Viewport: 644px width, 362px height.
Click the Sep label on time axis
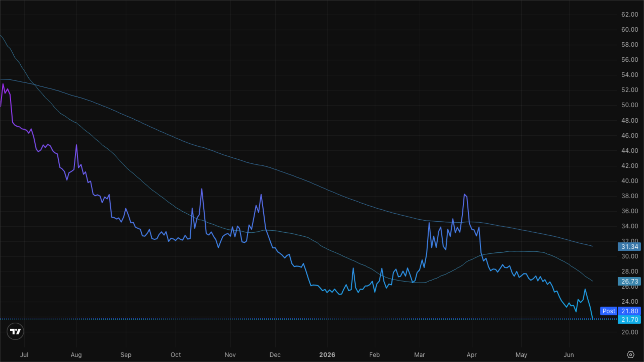(x=126, y=355)
